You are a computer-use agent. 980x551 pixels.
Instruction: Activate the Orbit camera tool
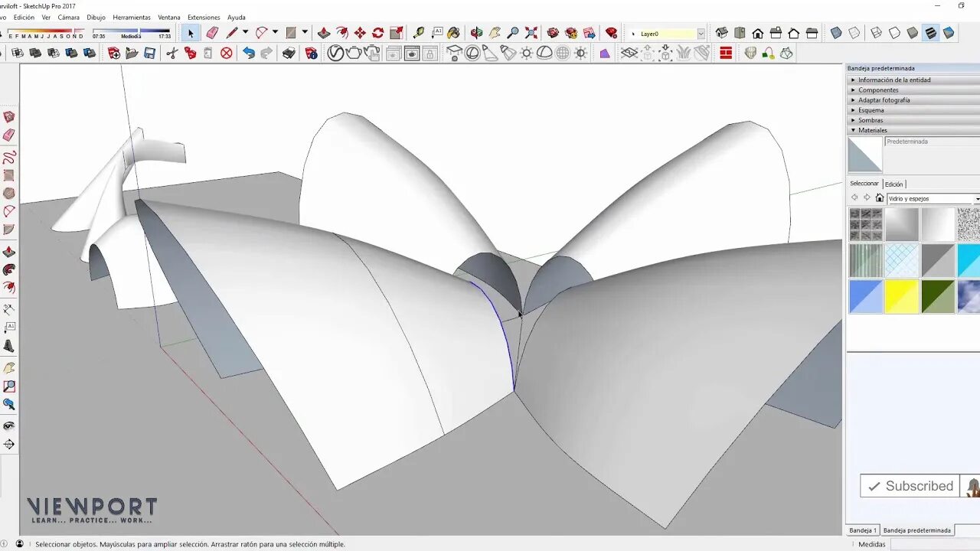pos(476,33)
